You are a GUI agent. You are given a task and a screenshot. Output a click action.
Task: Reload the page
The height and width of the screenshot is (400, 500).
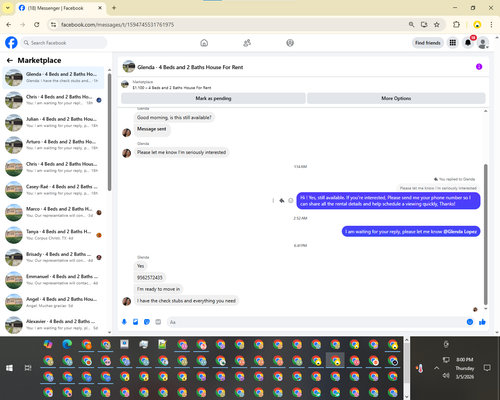(x=37, y=25)
